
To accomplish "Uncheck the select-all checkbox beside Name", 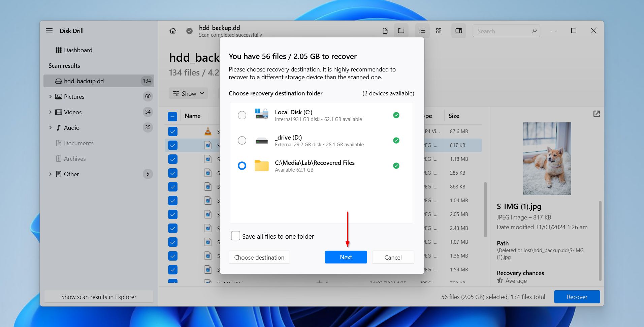I will [172, 116].
